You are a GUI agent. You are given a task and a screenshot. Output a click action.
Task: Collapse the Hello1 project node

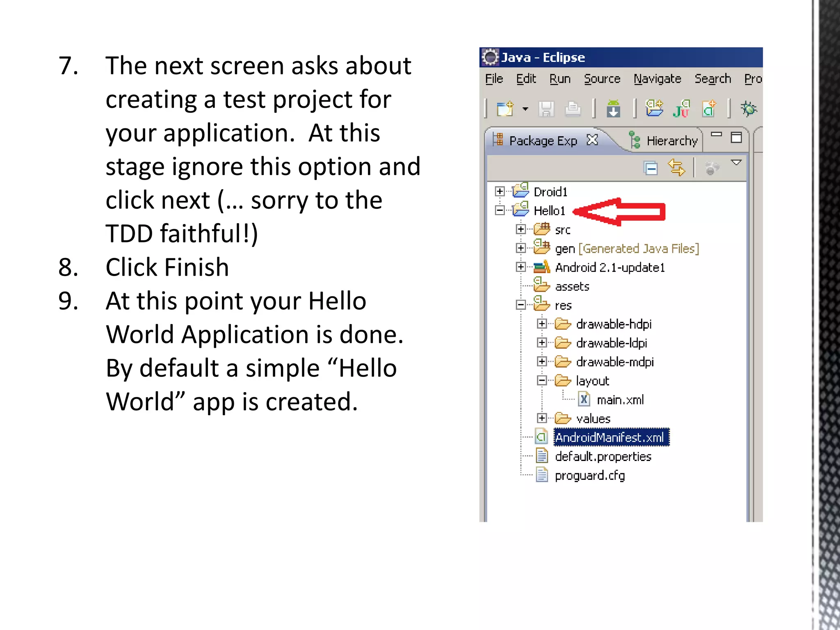pyautogui.click(x=500, y=210)
